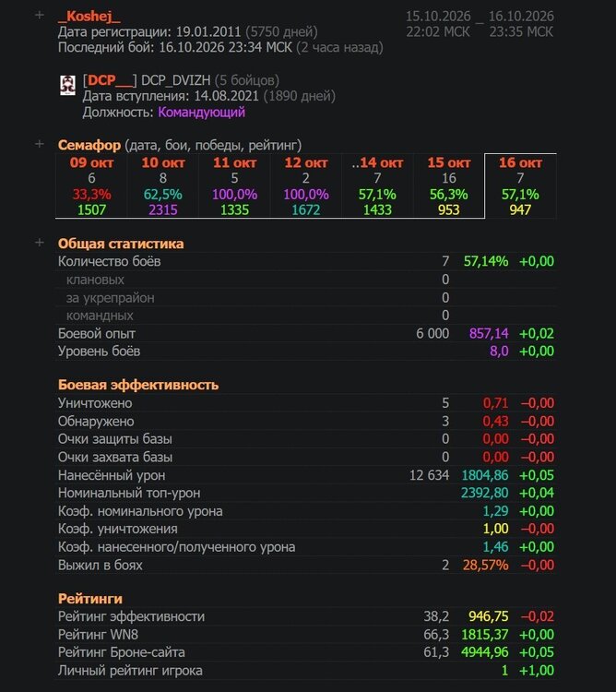
Task: Expand the plus next to _Koshej_ header
Action: [x=40, y=16]
